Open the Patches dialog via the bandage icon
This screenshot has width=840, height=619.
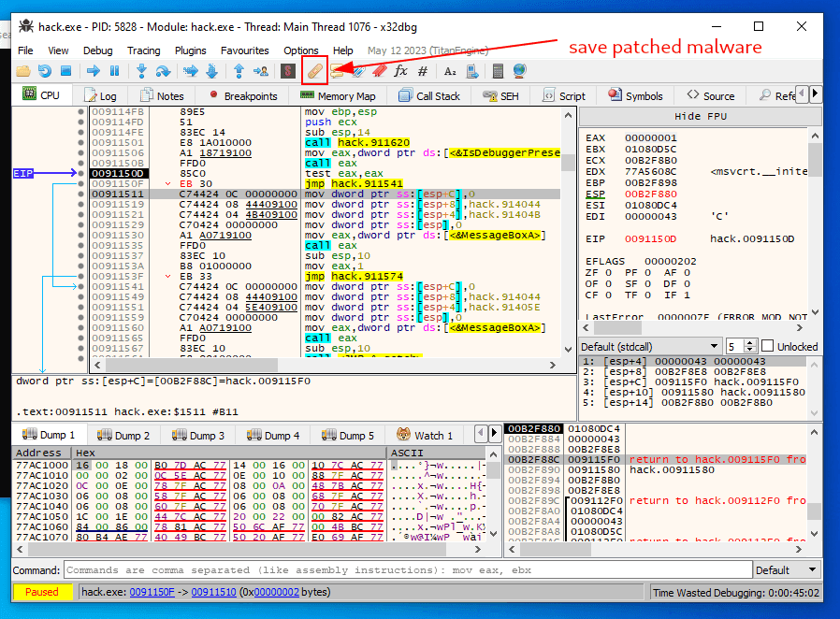(x=312, y=70)
